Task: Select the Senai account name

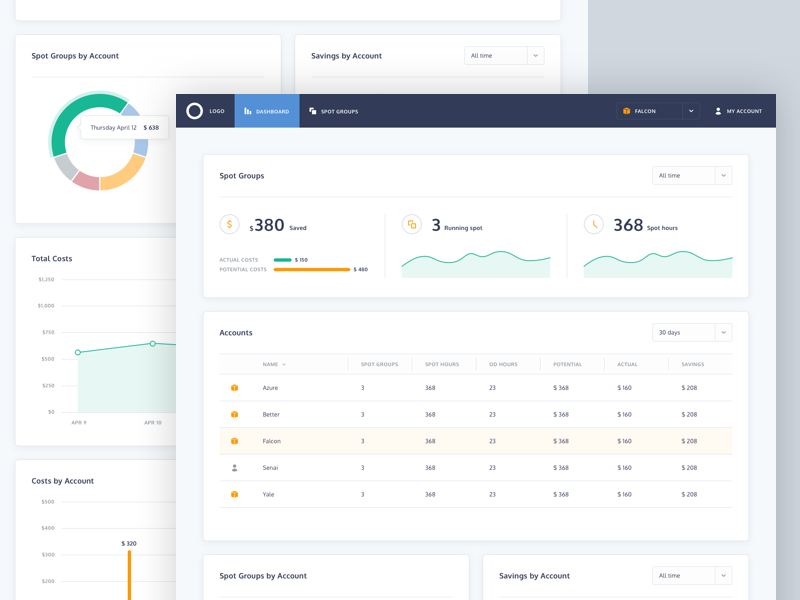Action: (x=270, y=467)
